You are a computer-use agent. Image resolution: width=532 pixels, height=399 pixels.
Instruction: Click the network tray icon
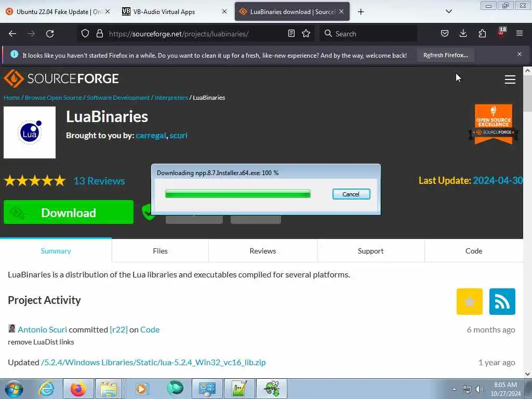click(467, 389)
